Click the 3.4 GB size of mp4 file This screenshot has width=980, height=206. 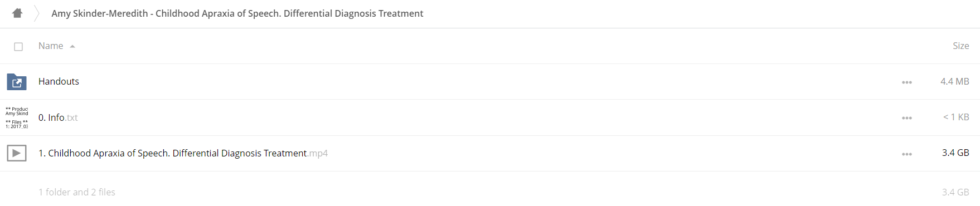[955, 153]
